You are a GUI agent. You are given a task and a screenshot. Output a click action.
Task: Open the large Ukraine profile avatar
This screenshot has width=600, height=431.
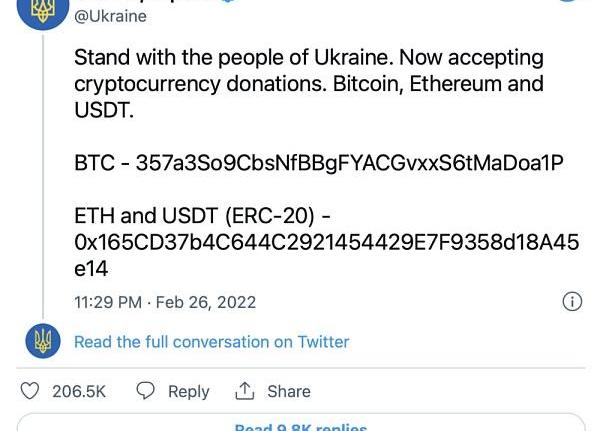tap(43, 11)
